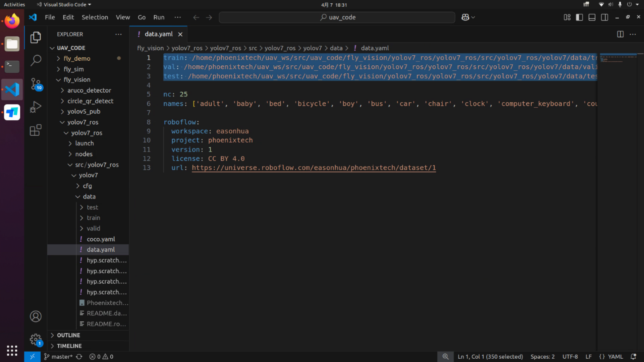This screenshot has width=644, height=362.
Task: Open the Explorer view in activity bar
Action: [36, 37]
